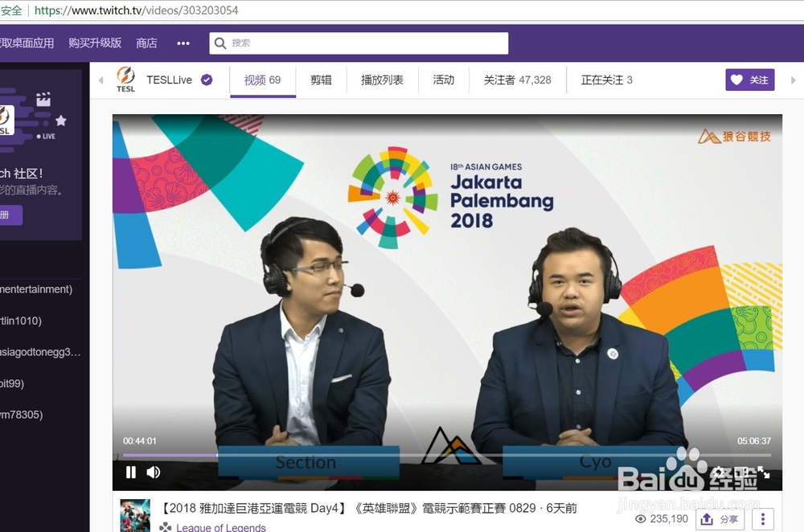Image resolution: width=804 pixels, height=532 pixels.
Task: Click the search magnifier icon
Action: [x=220, y=43]
